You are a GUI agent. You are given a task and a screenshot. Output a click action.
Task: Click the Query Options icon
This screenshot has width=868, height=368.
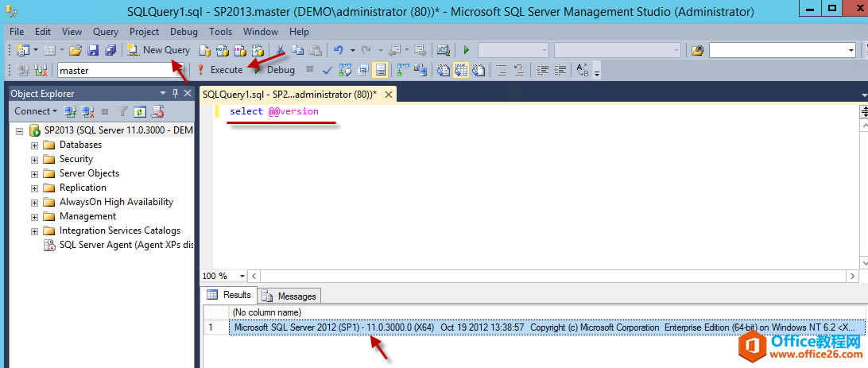362,70
